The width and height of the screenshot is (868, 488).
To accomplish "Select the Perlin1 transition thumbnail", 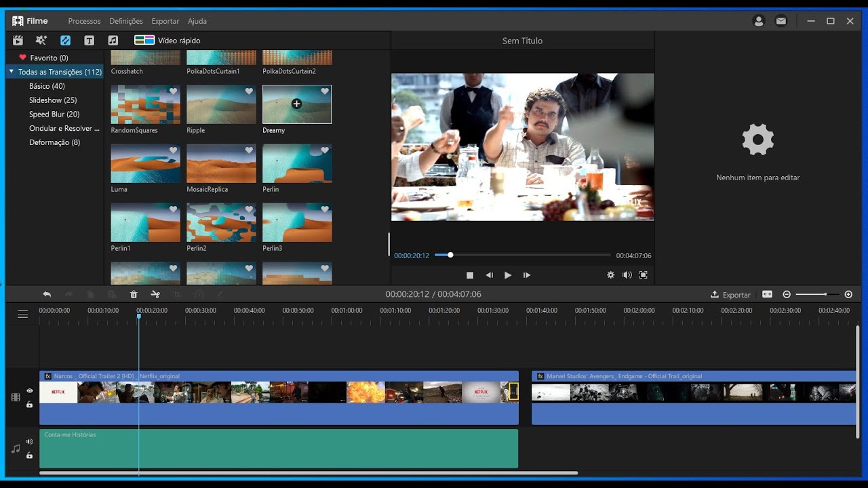I will click(146, 222).
